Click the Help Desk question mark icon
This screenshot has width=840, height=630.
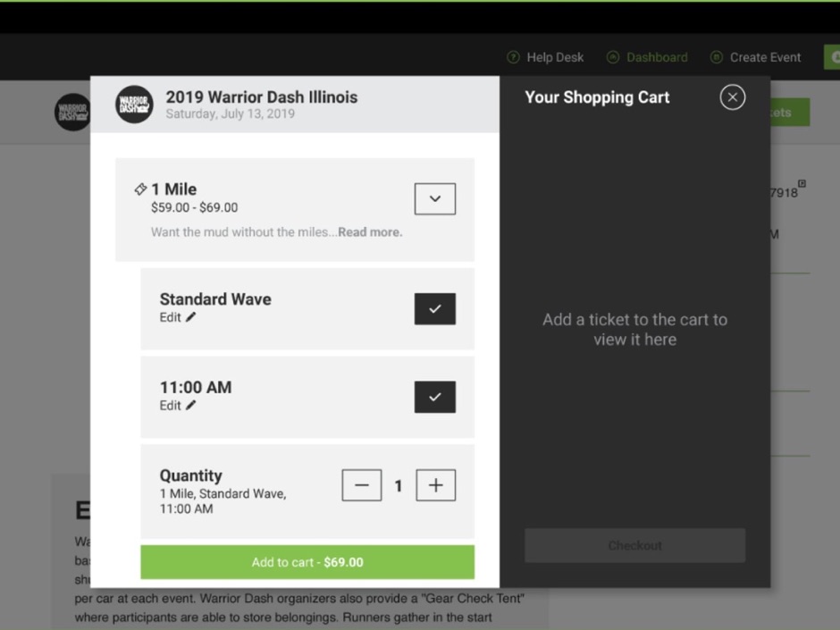[513, 57]
